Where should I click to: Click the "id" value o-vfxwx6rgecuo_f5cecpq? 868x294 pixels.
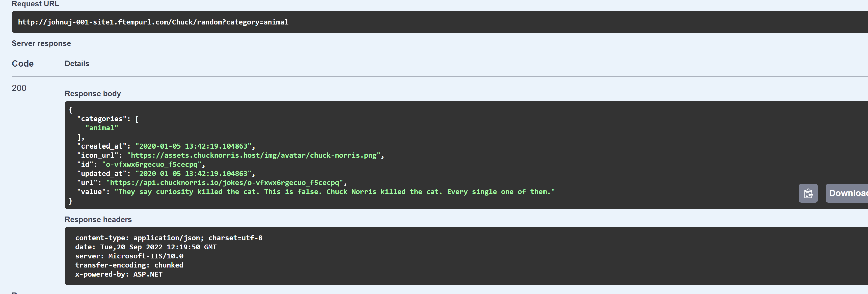(x=151, y=165)
